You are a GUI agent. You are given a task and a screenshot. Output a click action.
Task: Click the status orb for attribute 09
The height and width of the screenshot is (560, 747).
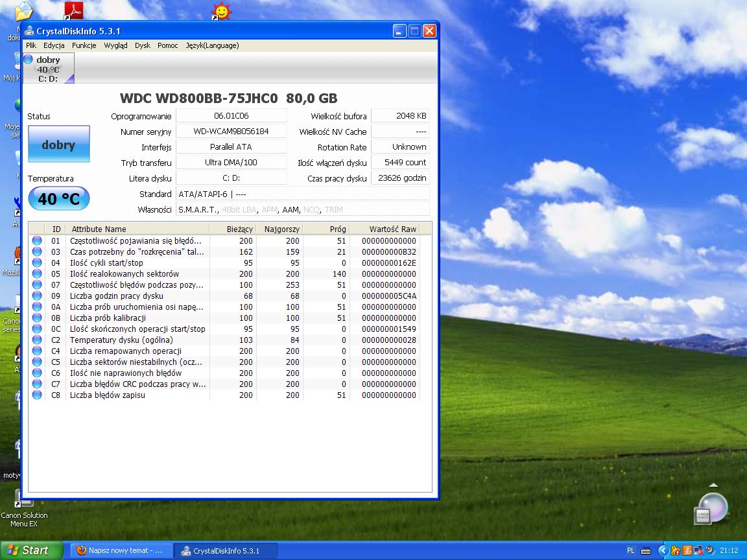tap(37, 296)
